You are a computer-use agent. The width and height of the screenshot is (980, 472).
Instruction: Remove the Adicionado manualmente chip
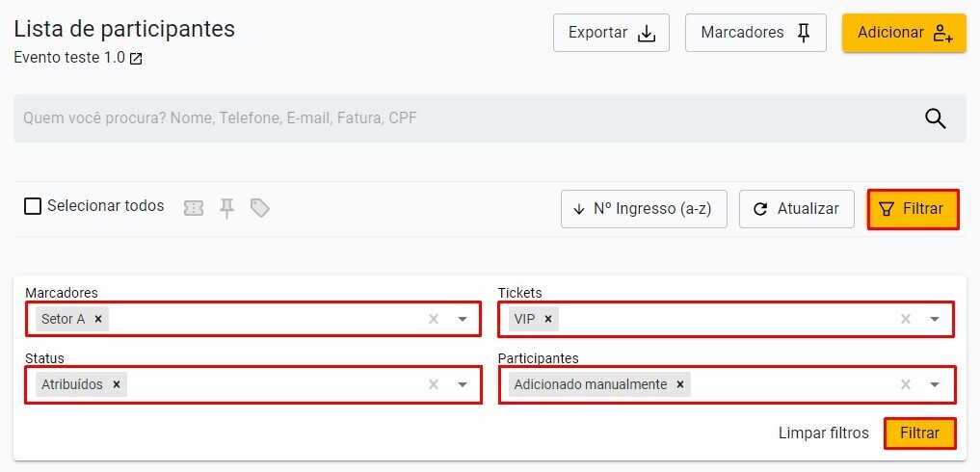pos(680,384)
